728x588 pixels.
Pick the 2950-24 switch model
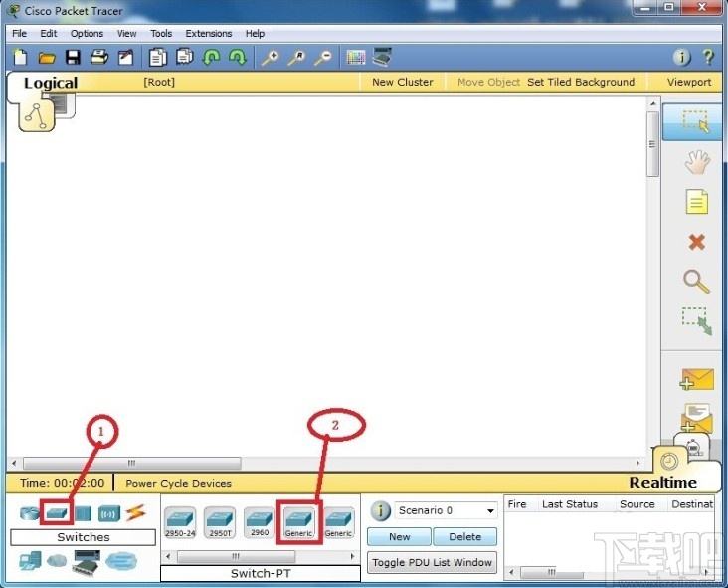pyautogui.click(x=180, y=523)
